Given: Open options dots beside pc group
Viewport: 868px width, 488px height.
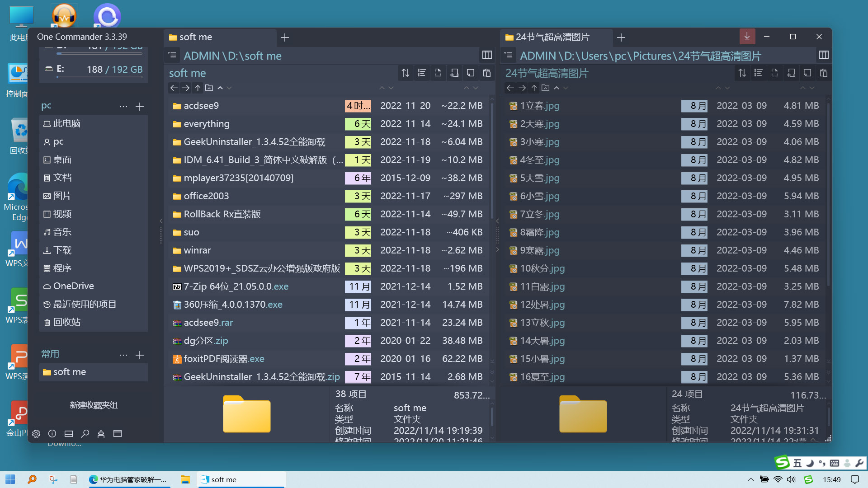Looking at the screenshot, I should pyautogui.click(x=123, y=107).
